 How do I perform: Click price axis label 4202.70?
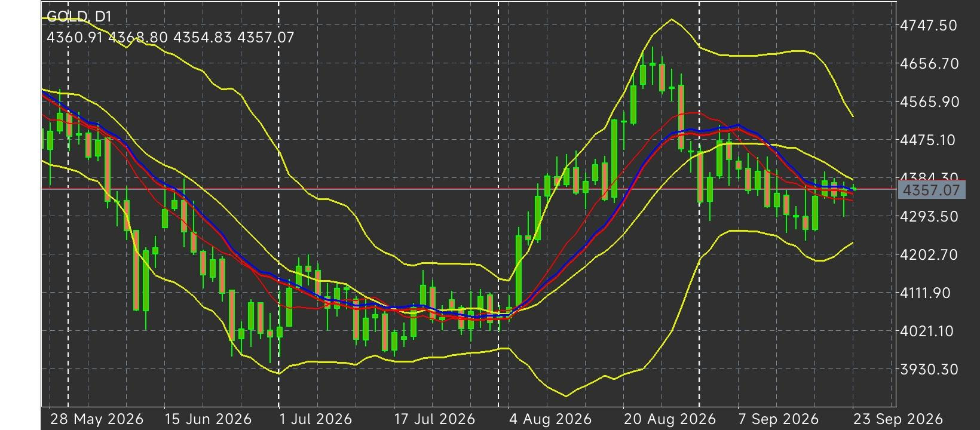(928, 255)
